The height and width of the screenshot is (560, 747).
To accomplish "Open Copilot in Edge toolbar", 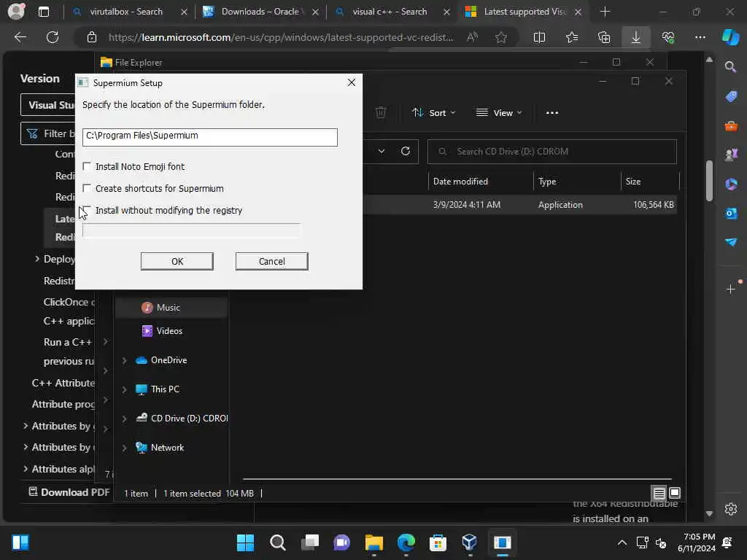I will pos(730,37).
